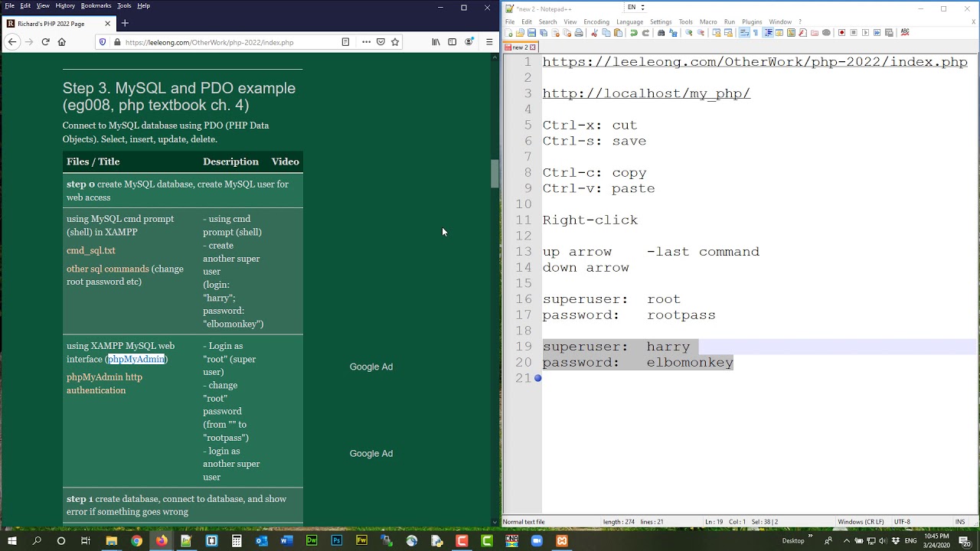
Task: Click Firefox Back button
Action: (11, 42)
